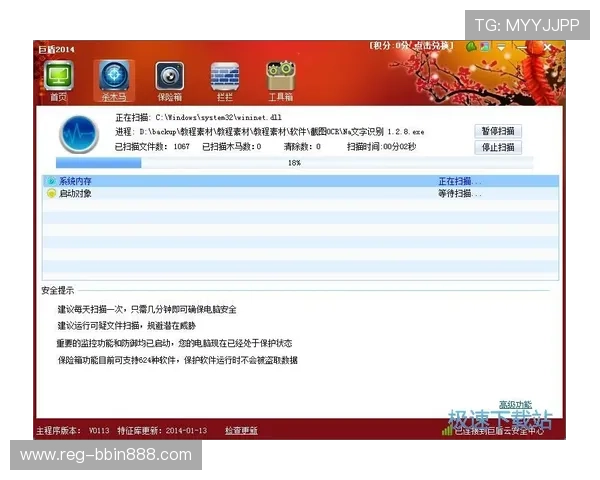Click the 等待扫描... status text
Image resolution: width=600 pixels, height=480 pixels.
coord(460,194)
